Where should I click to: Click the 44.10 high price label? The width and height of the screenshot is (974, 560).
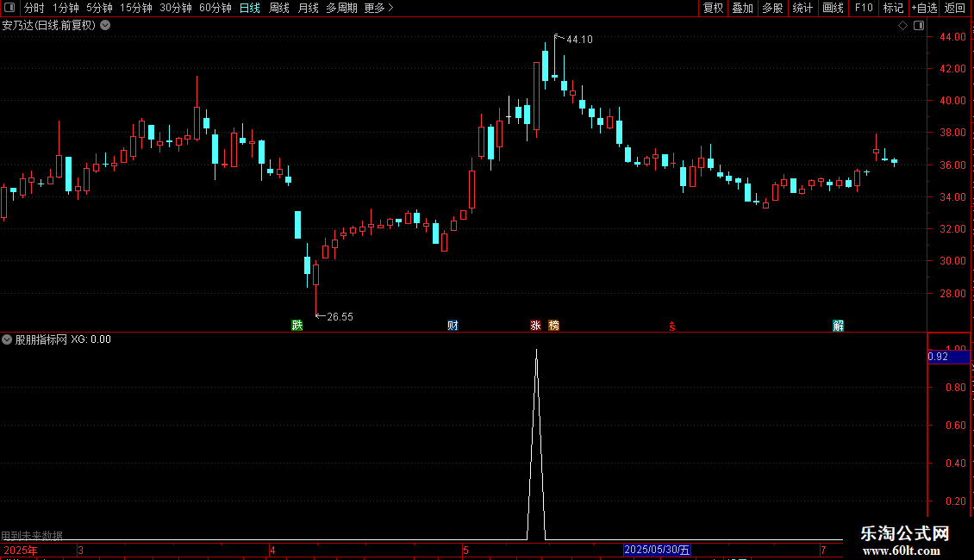pos(579,39)
